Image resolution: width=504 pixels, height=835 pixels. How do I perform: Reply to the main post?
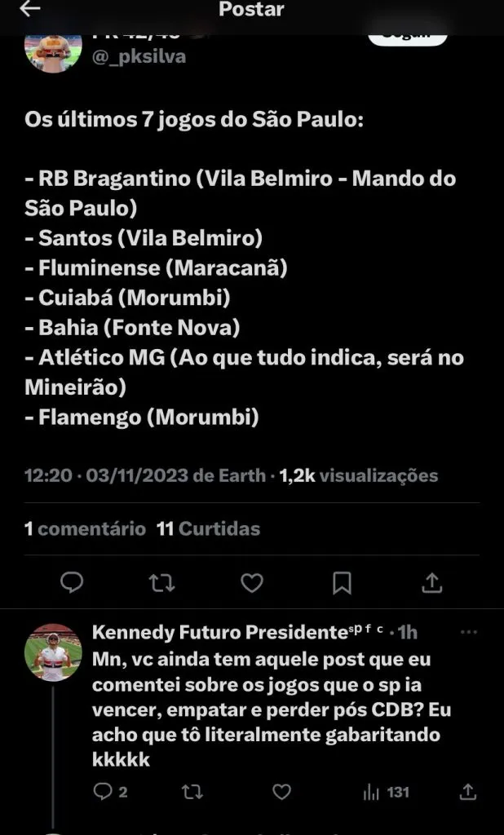click(73, 582)
